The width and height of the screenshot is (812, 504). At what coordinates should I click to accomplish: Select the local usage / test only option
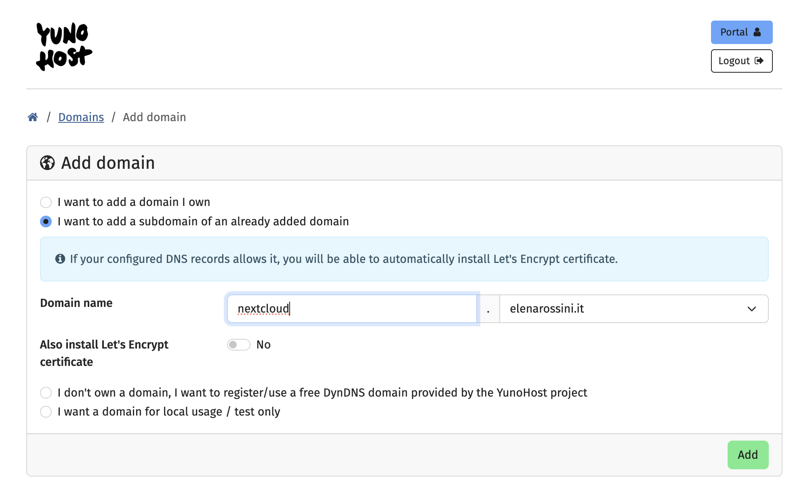tap(46, 412)
